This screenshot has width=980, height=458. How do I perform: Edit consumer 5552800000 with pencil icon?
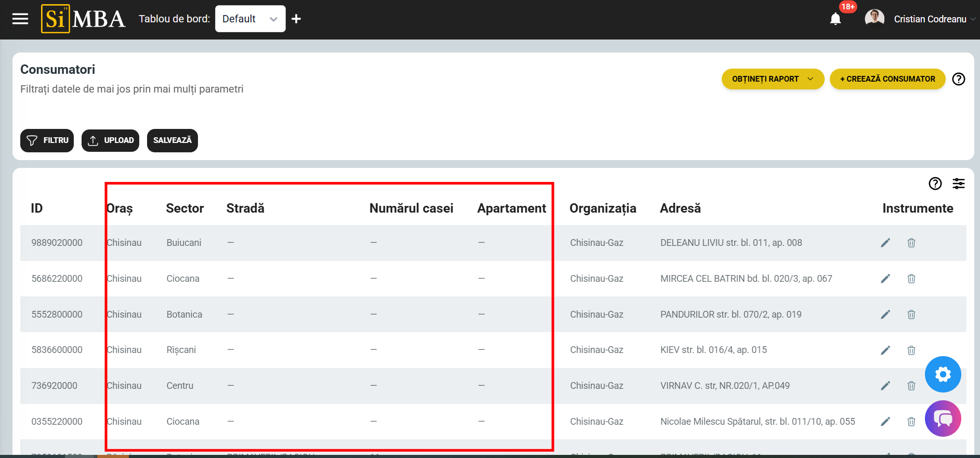click(885, 315)
